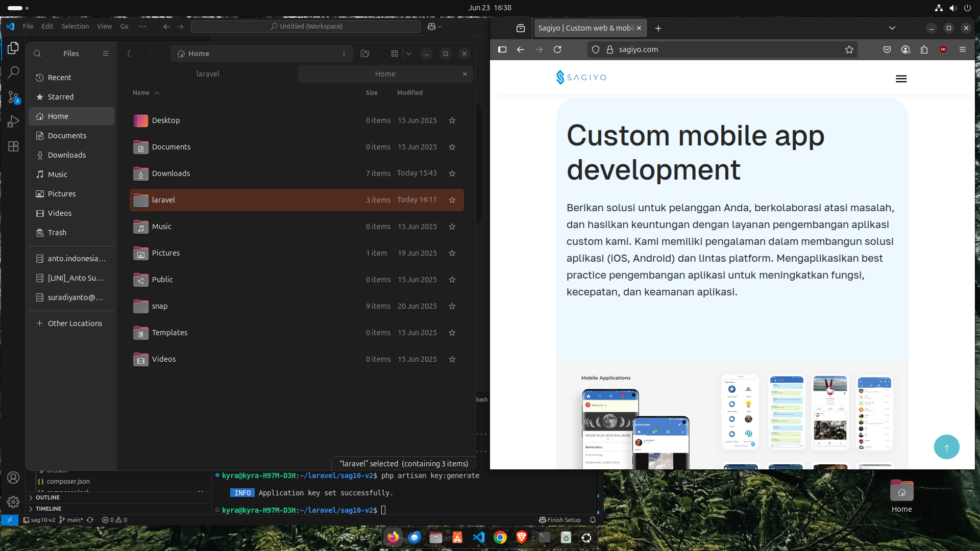Open Save to Pocket icon in Firefox
The width and height of the screenshot is (980, 551).
[887, 49]
